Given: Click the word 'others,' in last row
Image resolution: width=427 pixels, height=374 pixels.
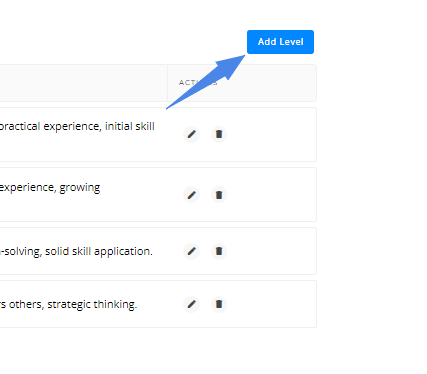Looking at the screenshot, I should tap(26, 304).
